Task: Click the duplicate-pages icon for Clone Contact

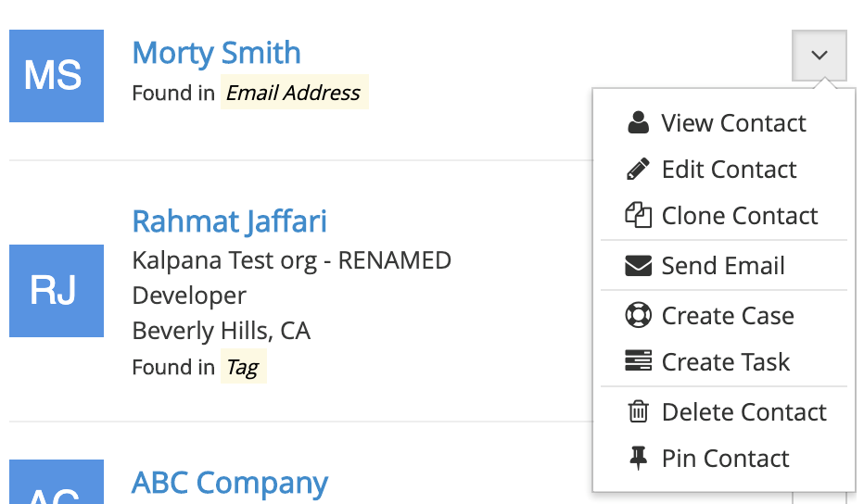Action: tap(638, 215)
